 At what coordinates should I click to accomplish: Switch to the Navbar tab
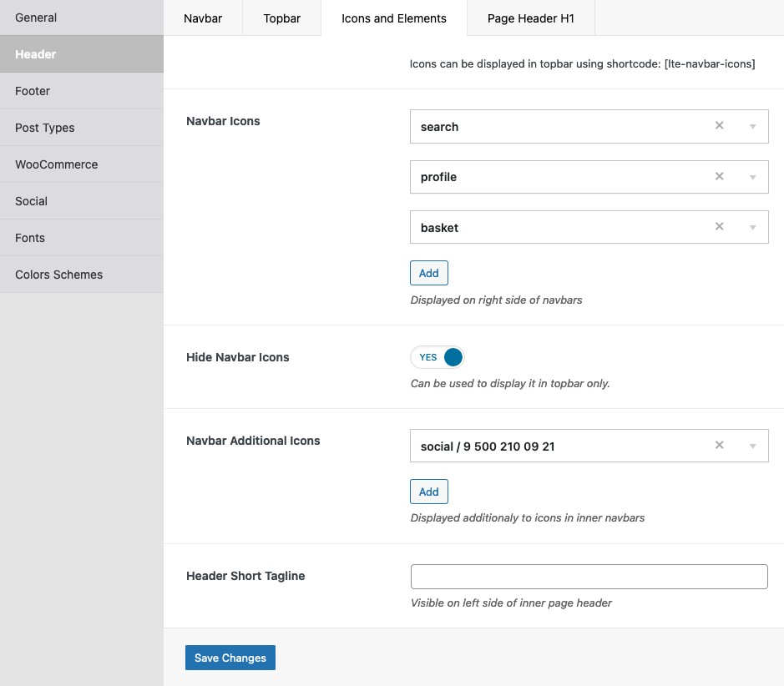coord(203,18)
